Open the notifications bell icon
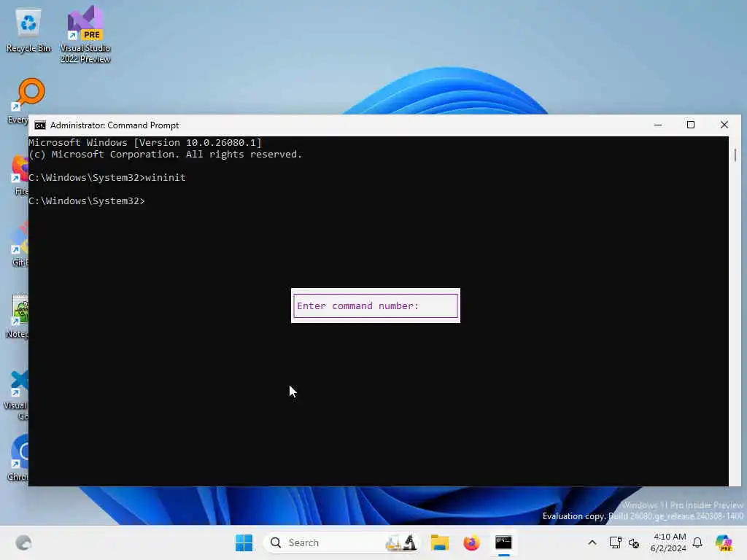This screenshot has height=560, width=747. (697, 542)
